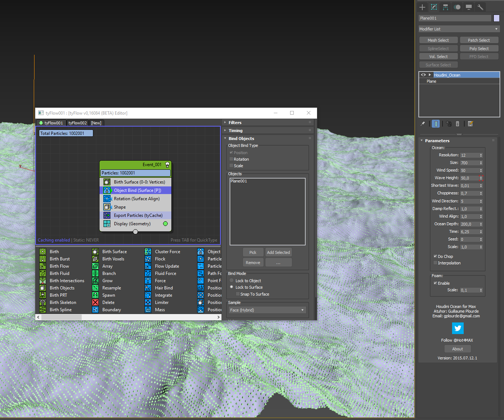The height and width of the screenshot is (420, 504).
Task: Click the pin stack icon
Action: coord(423,124)
